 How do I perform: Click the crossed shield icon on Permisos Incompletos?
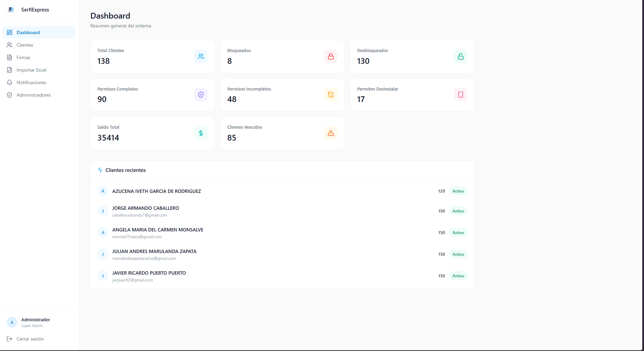(x=330, y=95)
